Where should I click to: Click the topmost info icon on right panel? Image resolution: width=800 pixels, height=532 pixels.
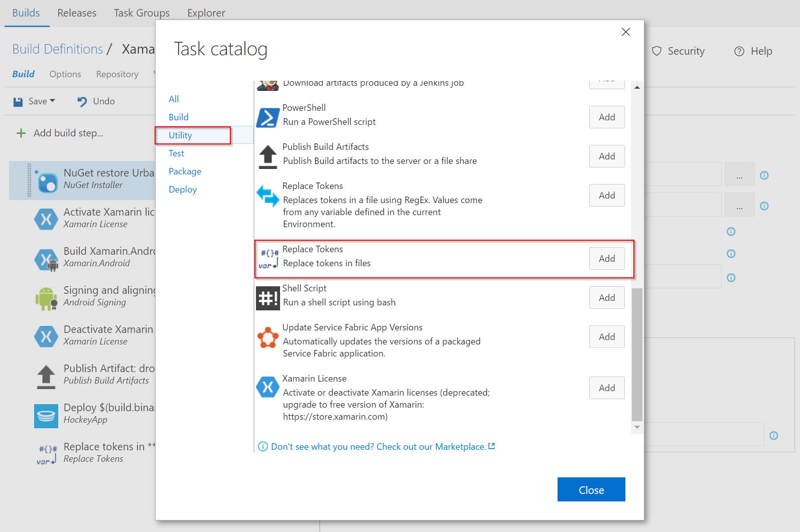764,175
